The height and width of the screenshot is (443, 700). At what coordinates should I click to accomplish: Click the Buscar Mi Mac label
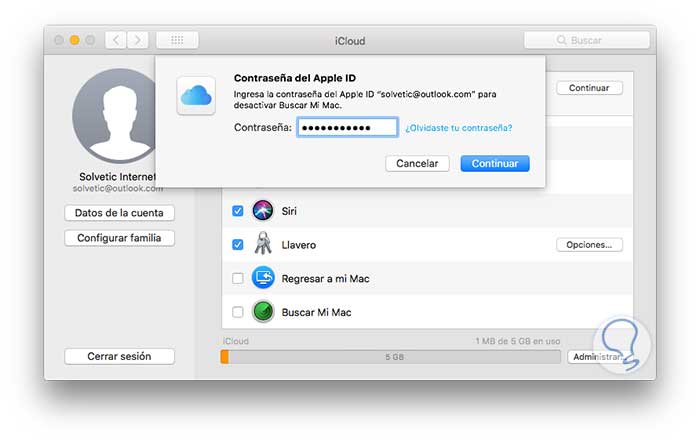316,312
